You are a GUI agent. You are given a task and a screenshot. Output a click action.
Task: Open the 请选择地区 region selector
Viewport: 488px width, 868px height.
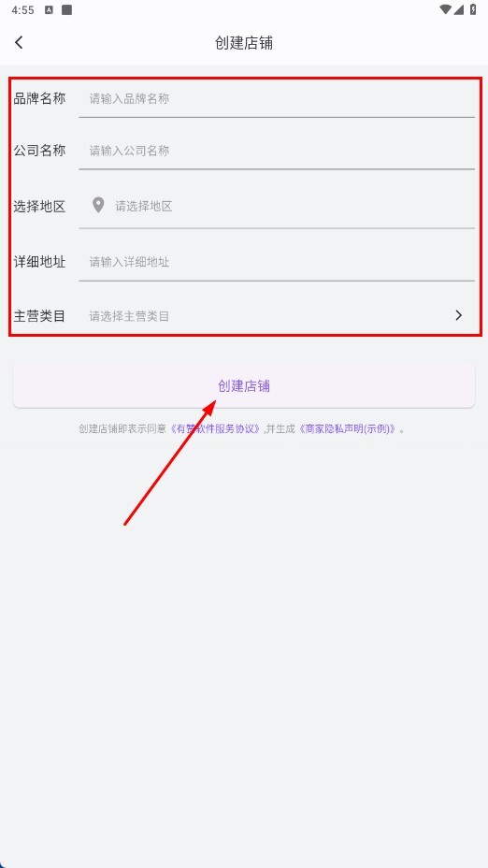277,206
